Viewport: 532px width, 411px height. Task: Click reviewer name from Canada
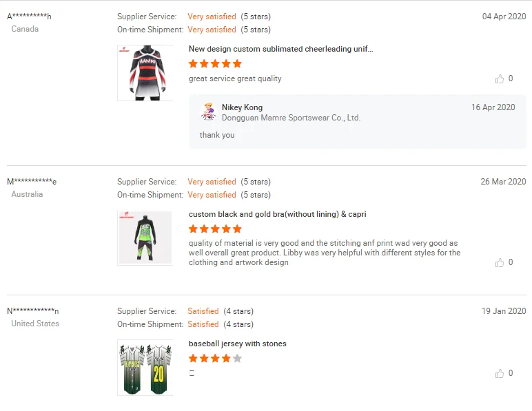coord(29,17)
